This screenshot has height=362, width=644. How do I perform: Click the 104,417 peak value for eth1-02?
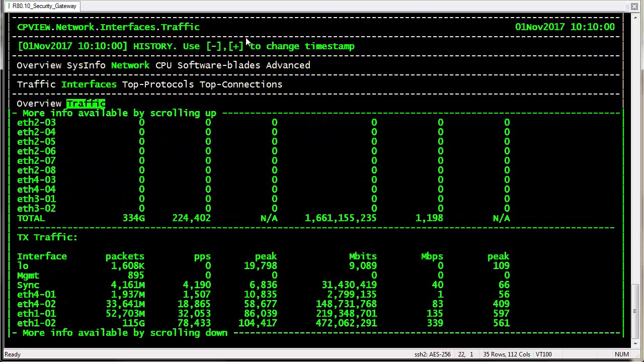(x=258, y=323)
